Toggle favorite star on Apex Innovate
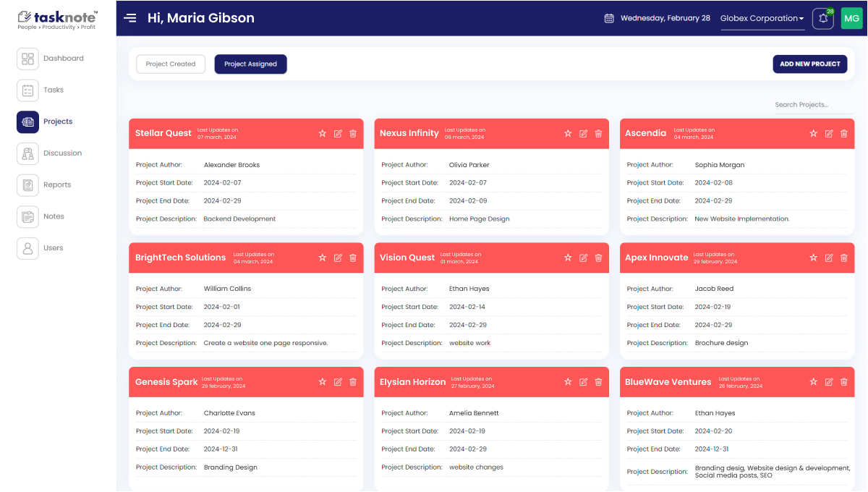The image size is (868, 492). click(813, 258)
